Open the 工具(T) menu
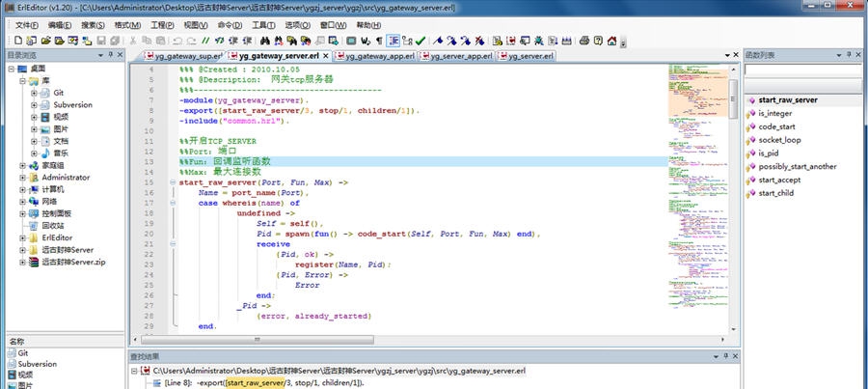 (x=262, y=24)
